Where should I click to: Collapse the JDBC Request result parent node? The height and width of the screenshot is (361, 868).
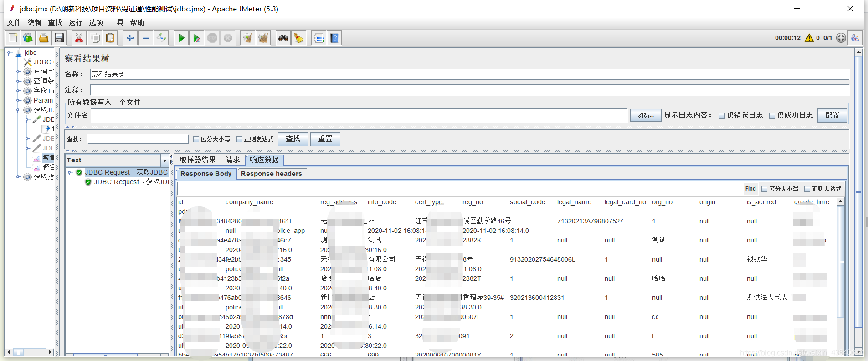(69, 173)
